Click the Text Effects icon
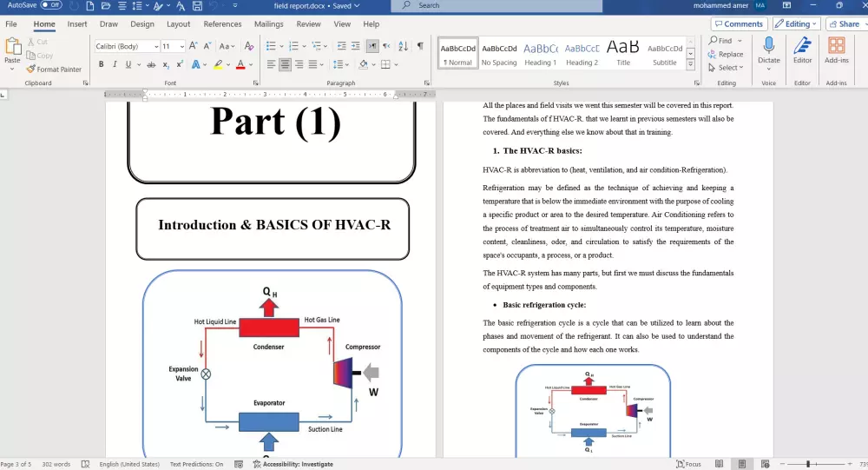The height and width of the screenshot is (470, 868). pos(196,65)
